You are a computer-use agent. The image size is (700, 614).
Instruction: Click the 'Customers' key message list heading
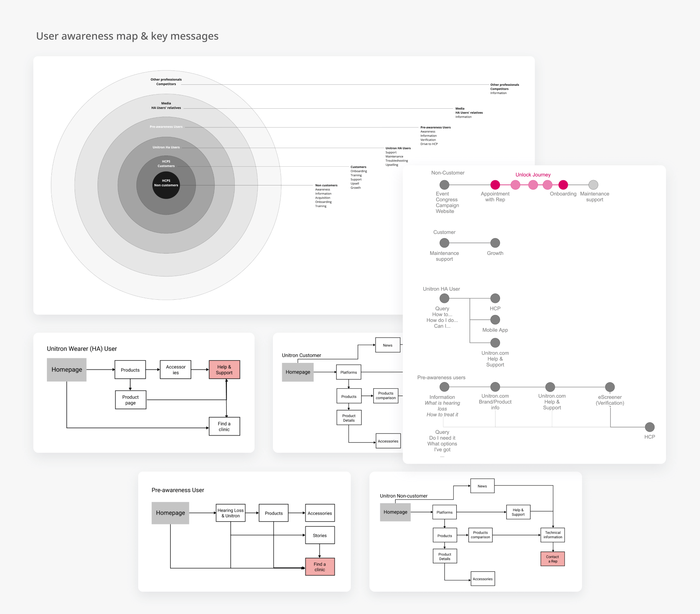pos(358,167)
